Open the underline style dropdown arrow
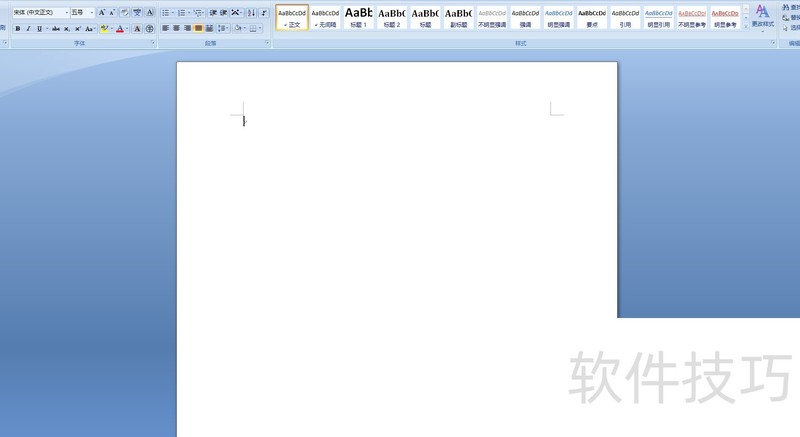The width and height of the screenshot is (800, 437). tap(47, 29)
